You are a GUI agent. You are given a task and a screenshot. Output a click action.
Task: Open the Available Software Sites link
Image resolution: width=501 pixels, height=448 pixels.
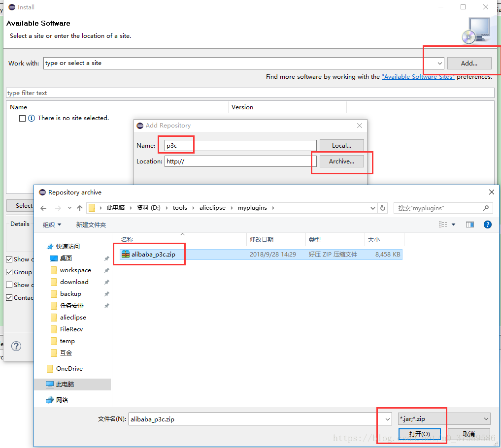(418, 77)
